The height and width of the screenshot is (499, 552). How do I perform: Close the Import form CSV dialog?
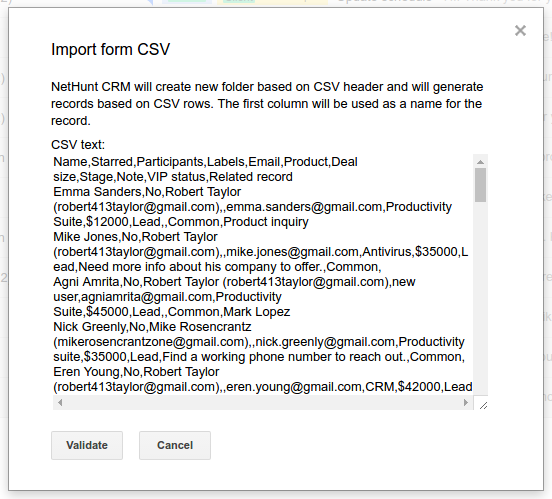[520, 31]
